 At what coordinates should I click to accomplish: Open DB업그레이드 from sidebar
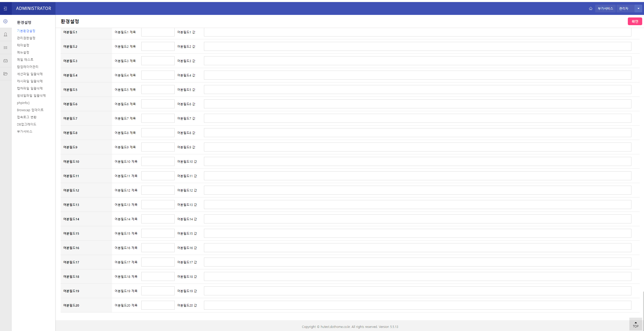[27, 124]
